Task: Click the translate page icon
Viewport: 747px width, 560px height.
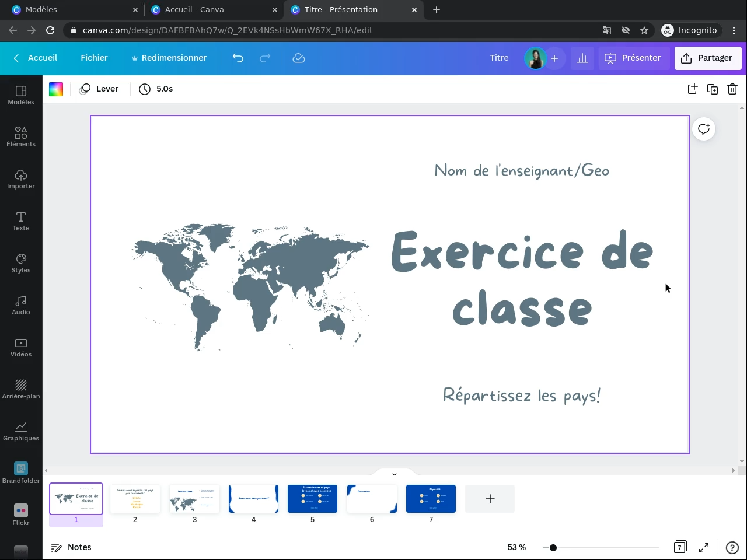Action: click(x=607, y=30)
